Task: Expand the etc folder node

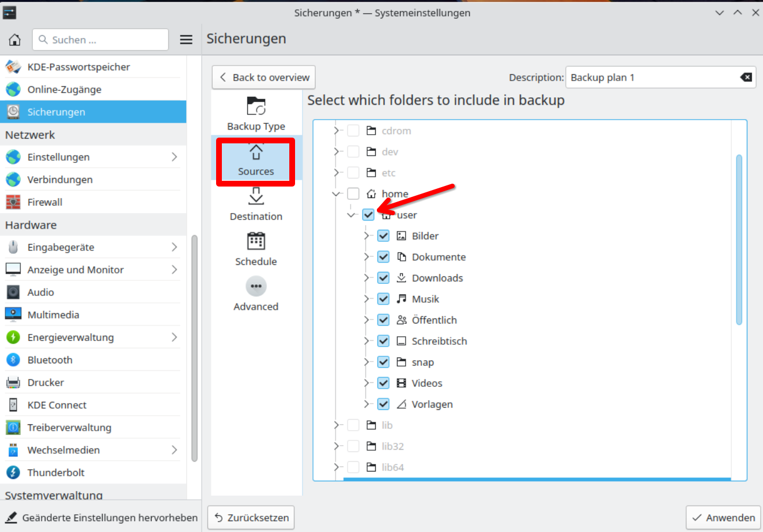Action: 337,173
